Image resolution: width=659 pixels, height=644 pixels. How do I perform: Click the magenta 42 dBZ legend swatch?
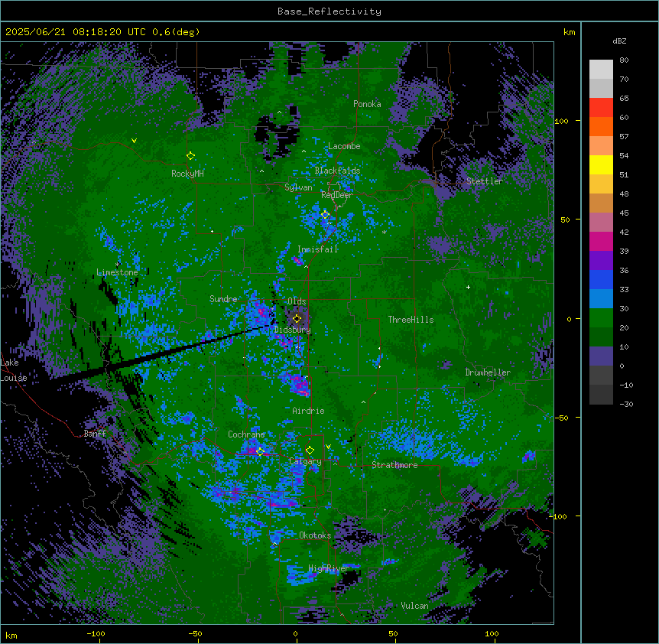point(601,242)
